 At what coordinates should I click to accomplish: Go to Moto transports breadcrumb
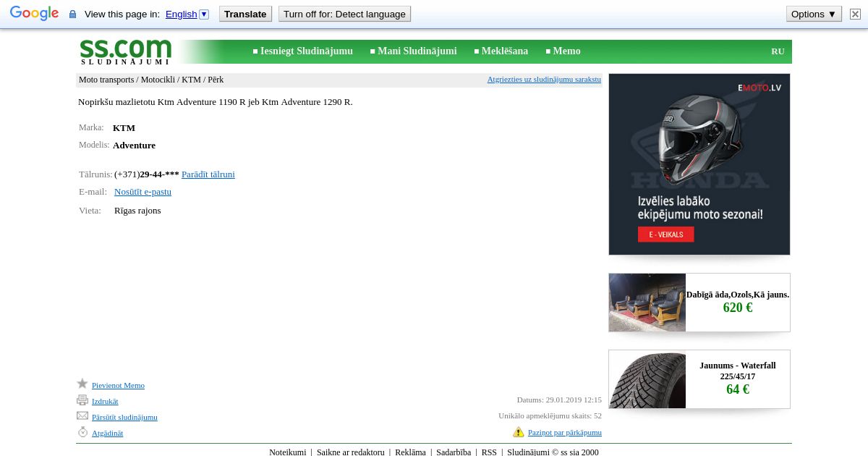[106, 80]
